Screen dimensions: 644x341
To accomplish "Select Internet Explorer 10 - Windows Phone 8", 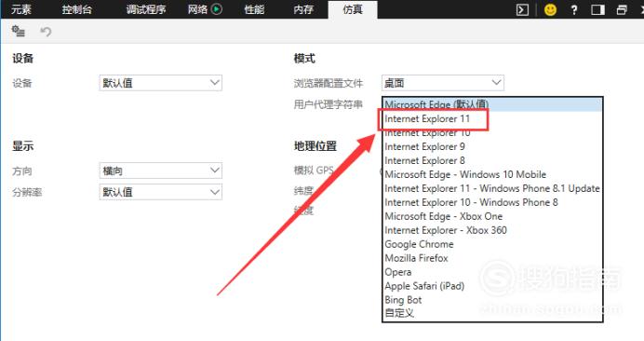I will pyautogui.click(x=492, y=202).
